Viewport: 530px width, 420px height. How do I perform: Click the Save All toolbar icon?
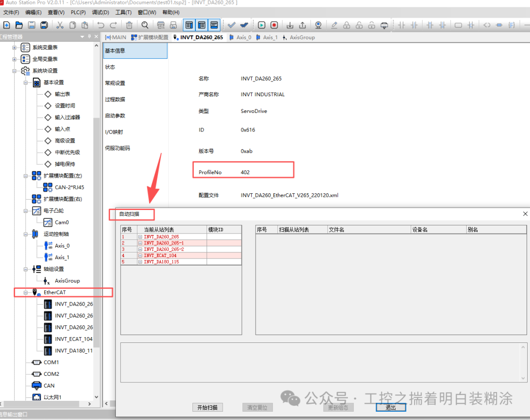pyautogui.click(x=44, y=25)
